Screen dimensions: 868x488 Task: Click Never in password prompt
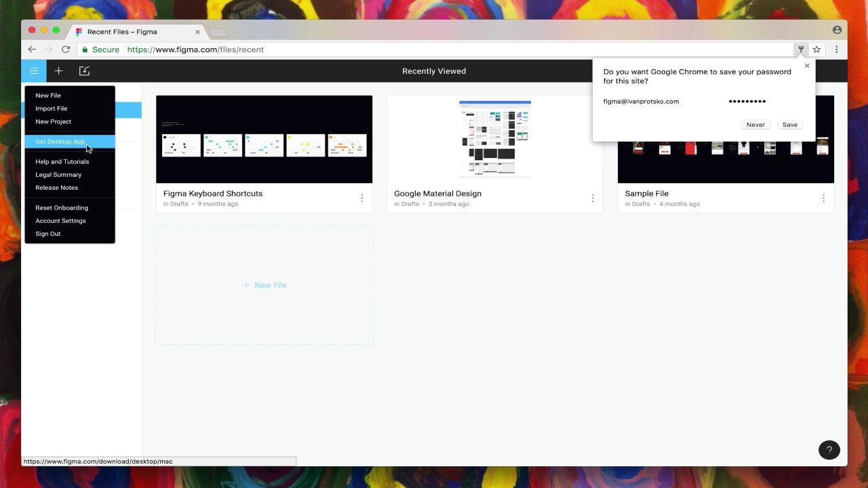[755, 125]
